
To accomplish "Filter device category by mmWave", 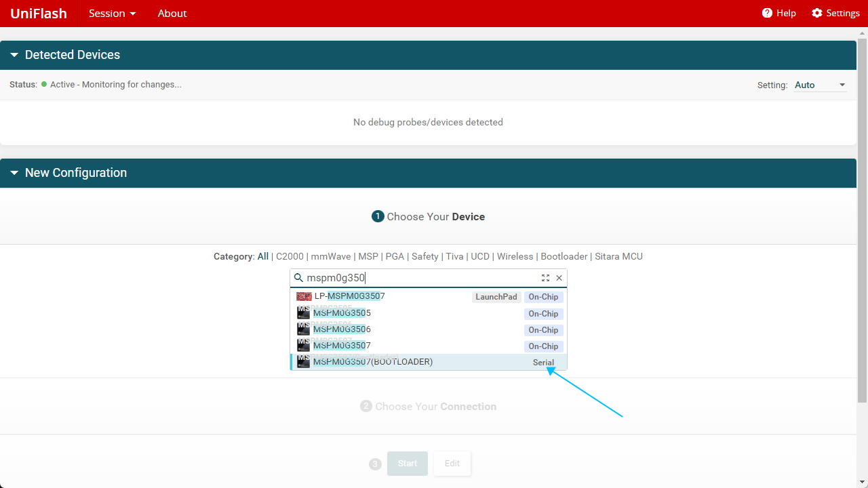I will tap(331, 256).
